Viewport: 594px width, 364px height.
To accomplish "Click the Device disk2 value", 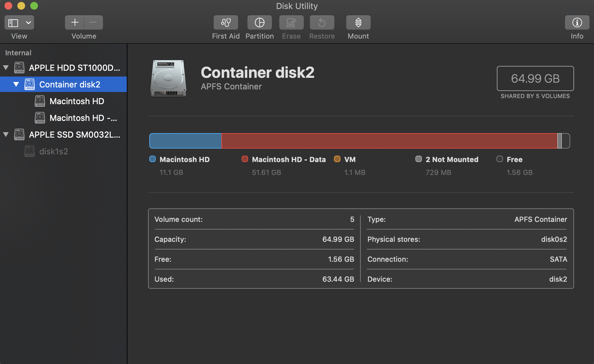I will 558,279.
